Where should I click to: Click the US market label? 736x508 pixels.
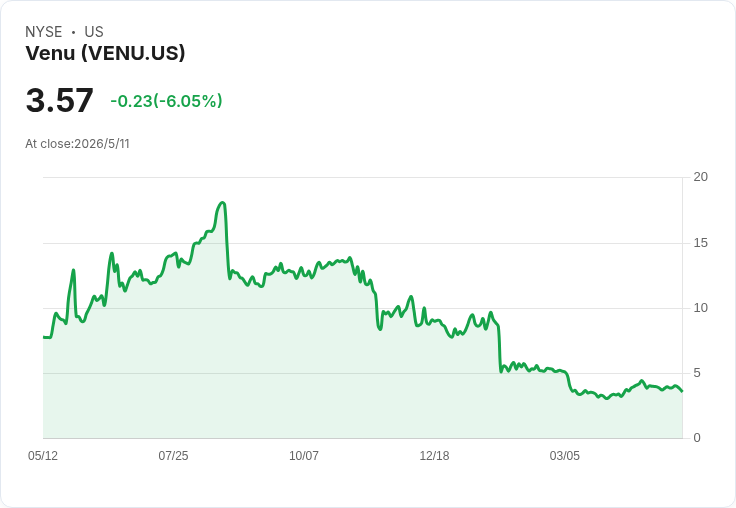click(94, 32)
